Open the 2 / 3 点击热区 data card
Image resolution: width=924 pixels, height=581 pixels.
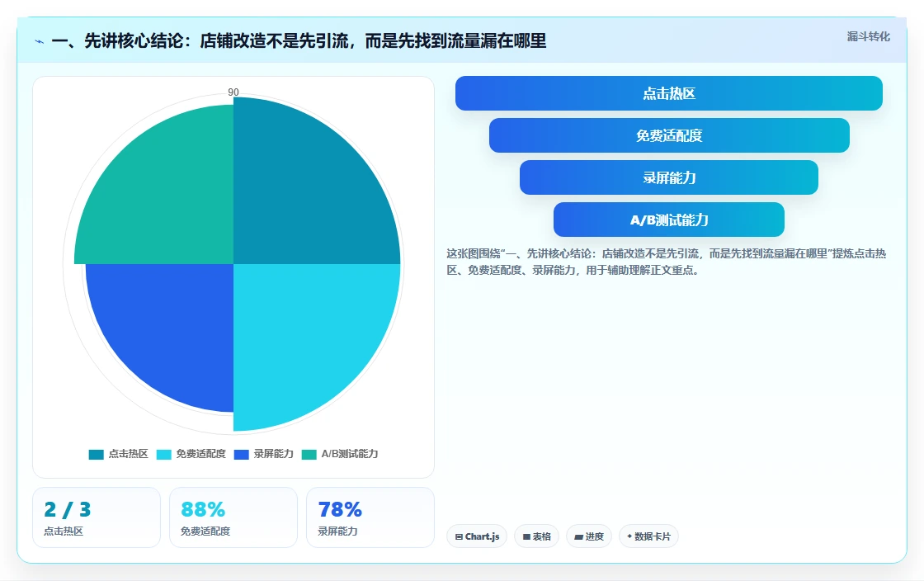pyautogui.click(x=97, y=517)
